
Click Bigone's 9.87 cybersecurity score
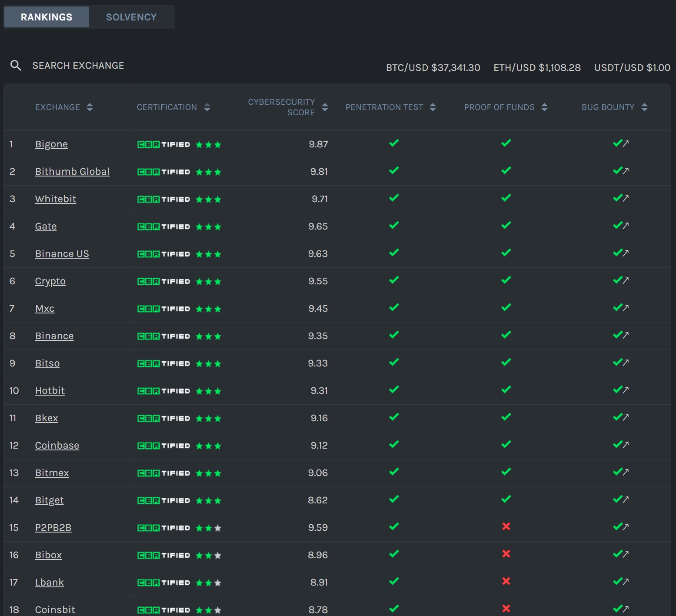click(318, 144)
